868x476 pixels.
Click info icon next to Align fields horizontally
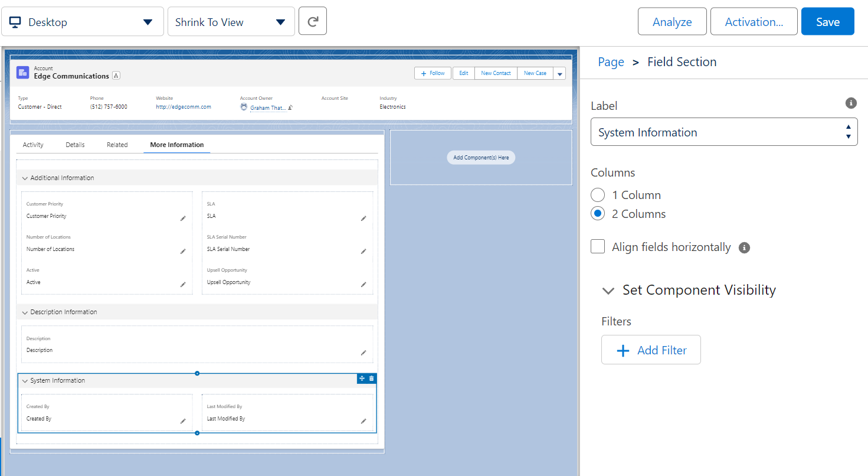tap(745, 247)
